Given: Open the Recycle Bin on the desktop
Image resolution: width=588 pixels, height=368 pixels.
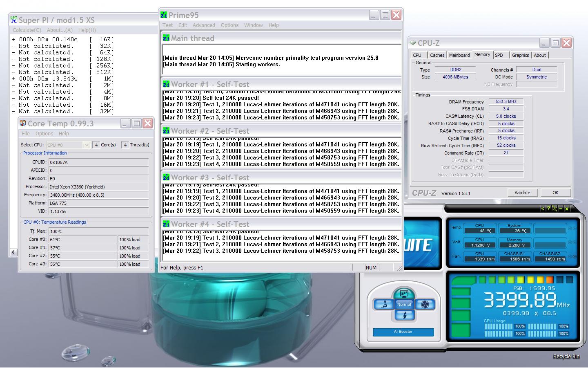Looking at the screenshot, I should (x=566, y=356).
